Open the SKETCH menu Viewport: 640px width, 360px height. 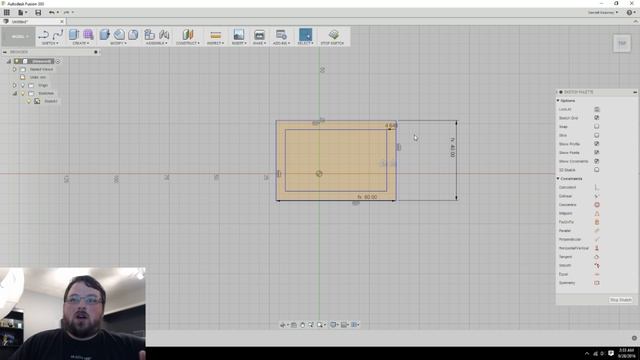[x=50, y=43]
